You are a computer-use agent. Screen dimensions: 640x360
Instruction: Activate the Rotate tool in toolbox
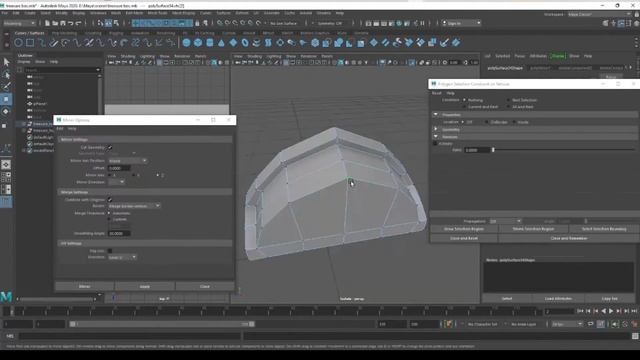coord(6,111)
